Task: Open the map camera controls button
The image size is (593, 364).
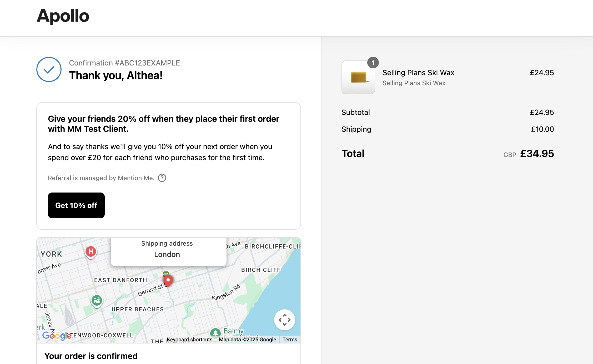Action: point(284,320)
